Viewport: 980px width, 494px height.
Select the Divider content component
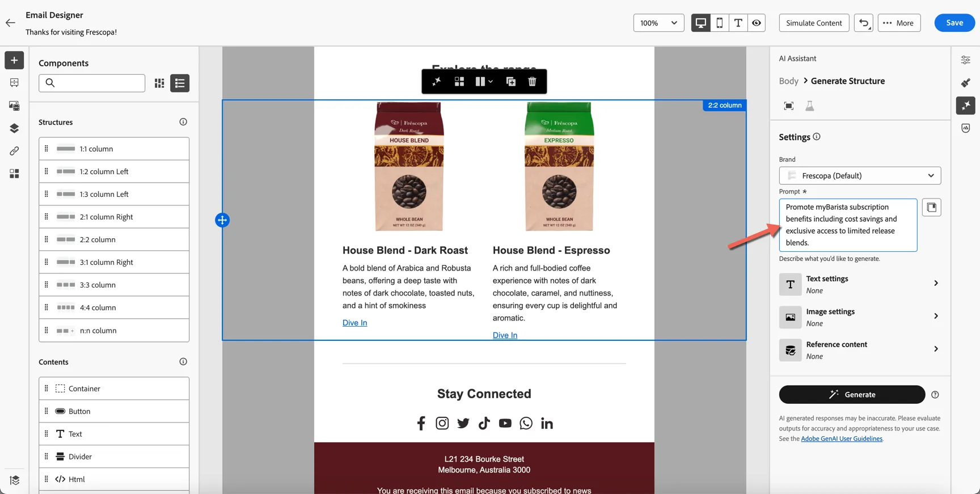pyautogui.click(x=114, y=457)
